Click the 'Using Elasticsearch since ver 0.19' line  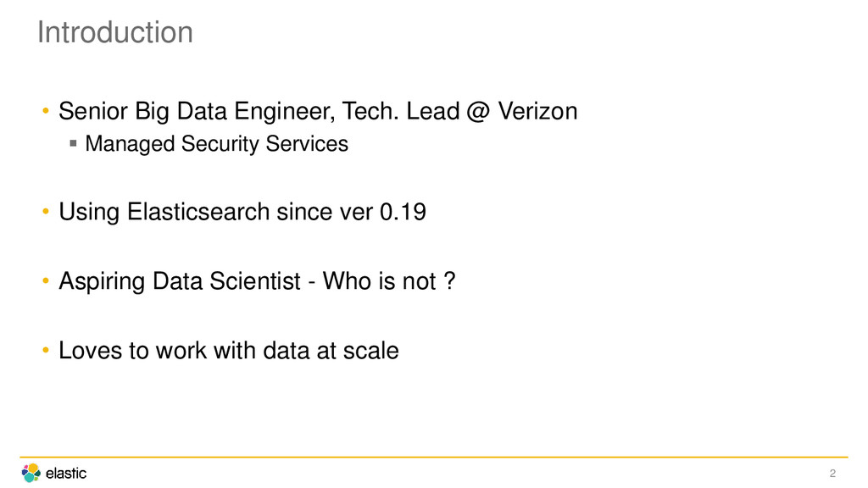(242, 212)
